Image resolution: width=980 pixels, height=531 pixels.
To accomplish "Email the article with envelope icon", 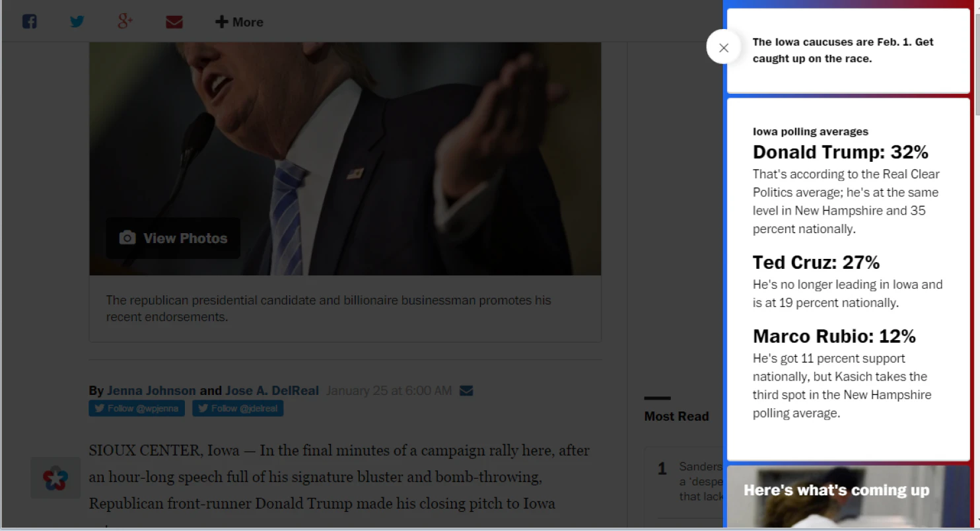I will pos(174,22).
